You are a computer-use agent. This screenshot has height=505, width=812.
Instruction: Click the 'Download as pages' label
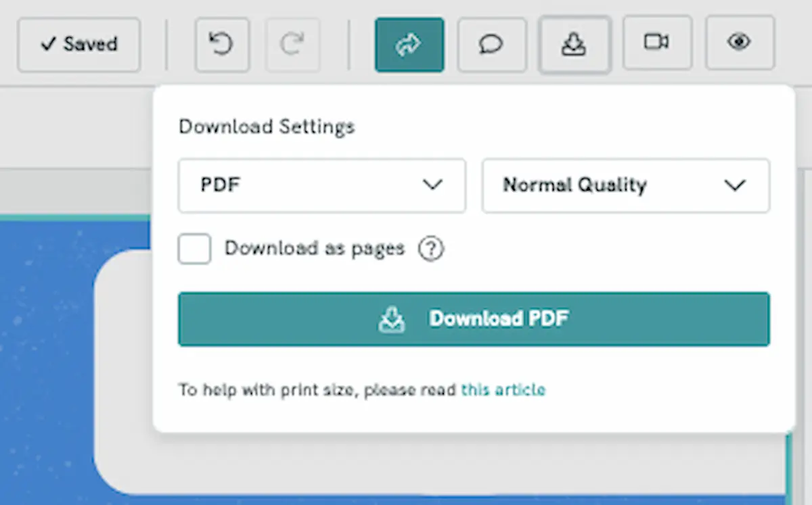coord(315,249)
